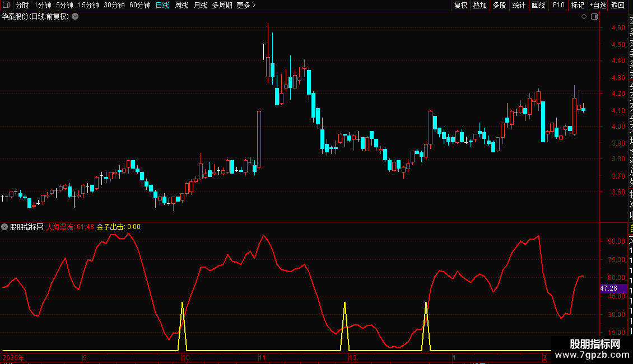
Task: Select the 1分钟 period tab
Action: pyautogui.click(x=43, y=5)
